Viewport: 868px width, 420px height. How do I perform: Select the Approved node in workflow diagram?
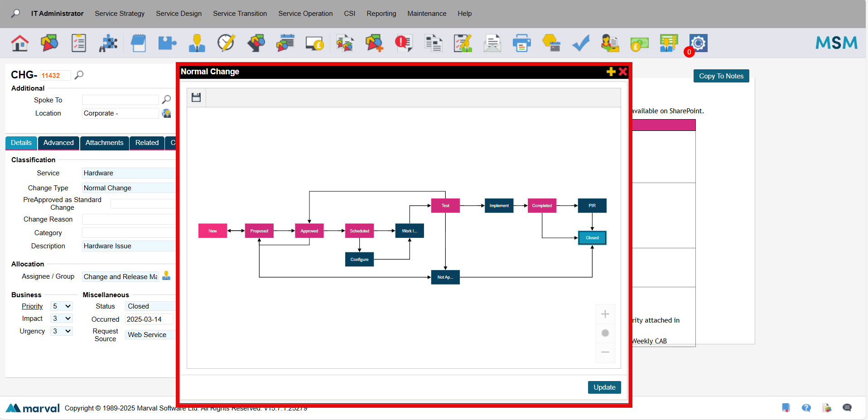(309, 231)
